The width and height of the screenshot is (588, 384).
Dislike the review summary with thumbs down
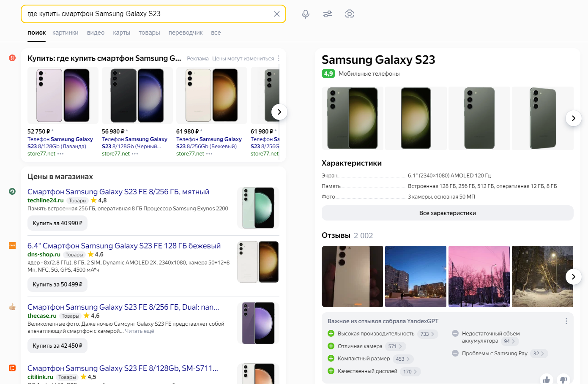click(x=563, y=379)
